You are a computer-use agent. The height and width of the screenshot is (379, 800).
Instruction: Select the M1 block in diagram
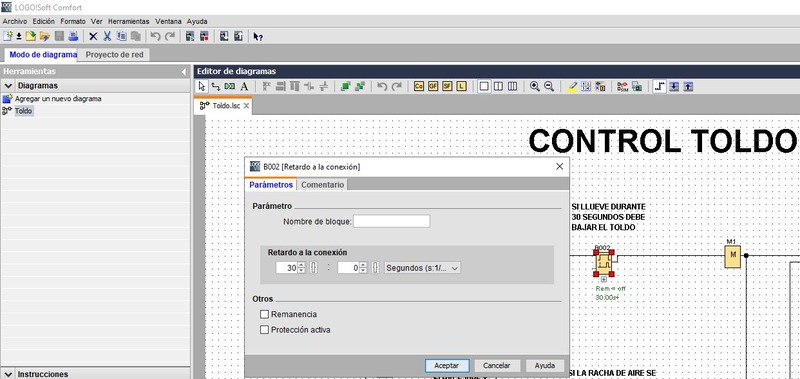tap(733, 256)
